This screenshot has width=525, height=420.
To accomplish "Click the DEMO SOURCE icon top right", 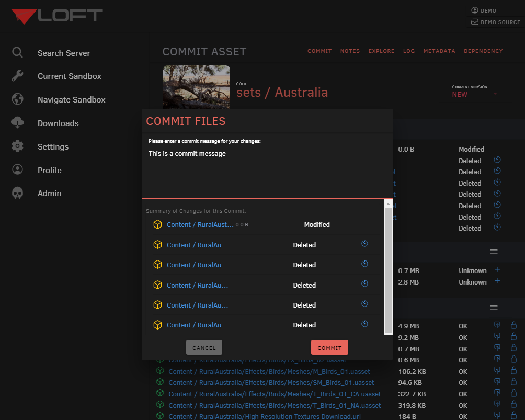I will pyautogui.click(x=475, y=22).
